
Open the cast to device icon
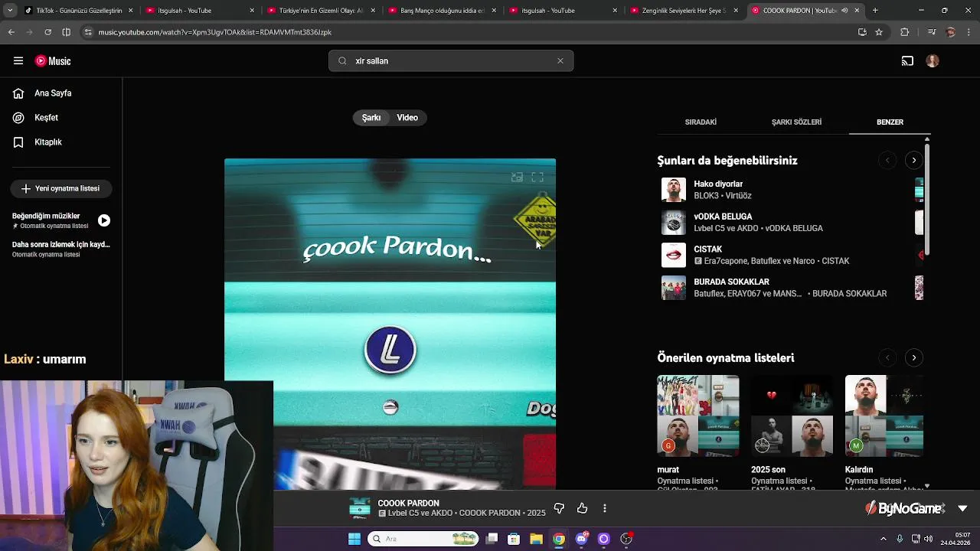tap(907, 61)
